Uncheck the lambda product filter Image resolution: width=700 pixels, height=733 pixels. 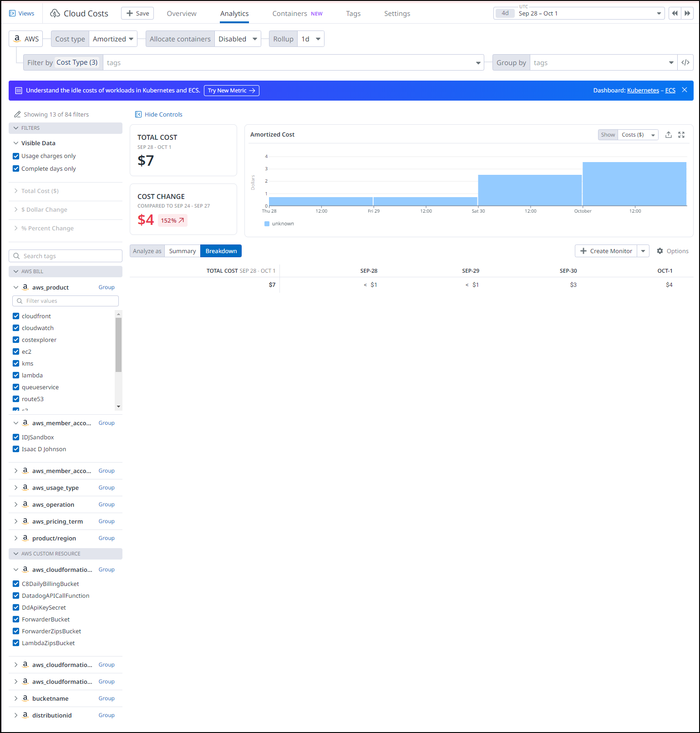point(16,375)
